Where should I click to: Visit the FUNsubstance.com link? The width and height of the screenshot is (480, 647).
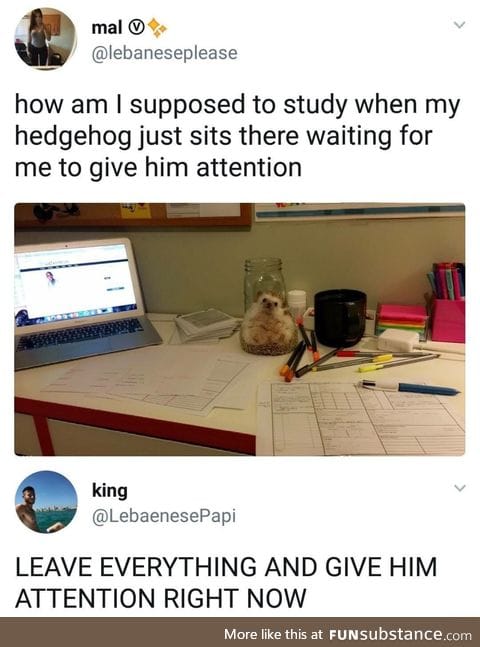point(400,634)
